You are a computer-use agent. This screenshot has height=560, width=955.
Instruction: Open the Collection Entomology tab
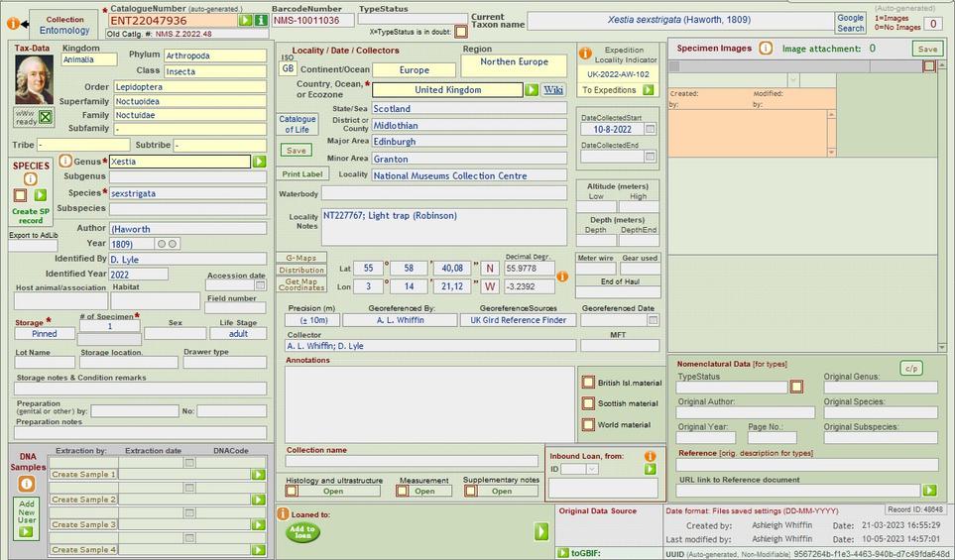tap(64, 25)
